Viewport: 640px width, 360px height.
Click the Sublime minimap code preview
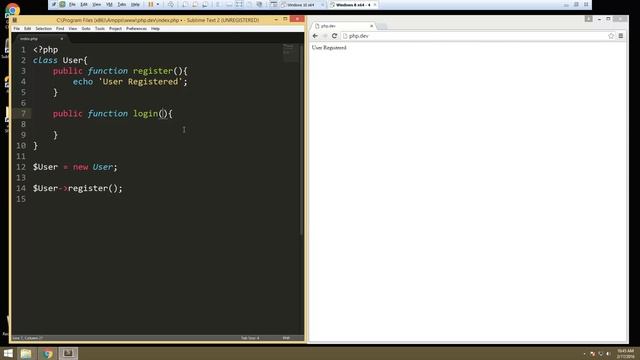291,53
